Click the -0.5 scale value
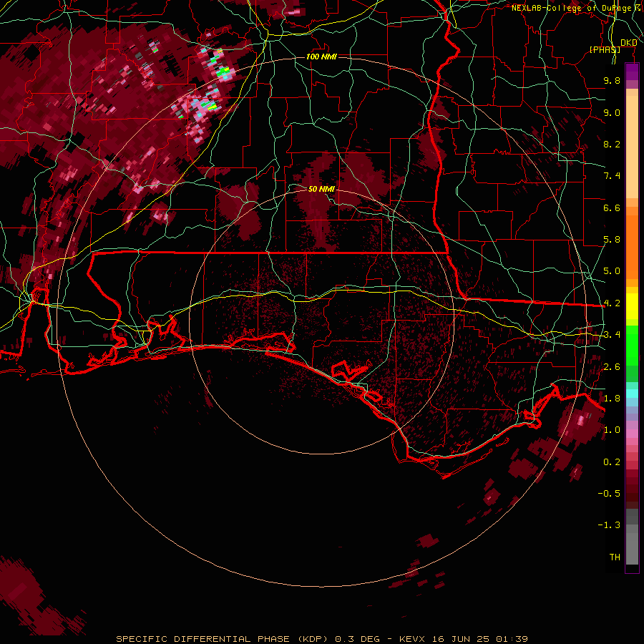644x644 pixels. (x=609, y=493)
